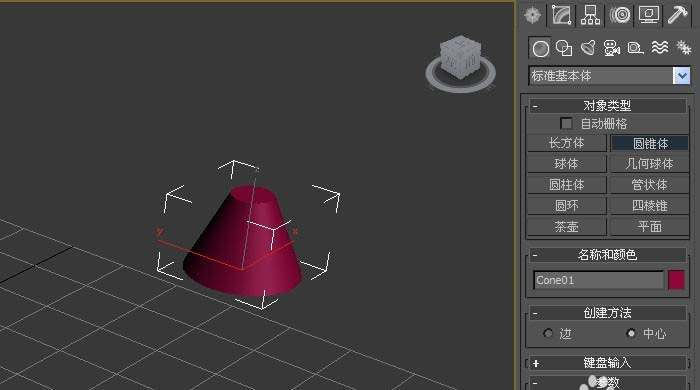The image size is (700, 390).
Task: Collapse the 对象类型 rollout
Action: coord(607,106)
